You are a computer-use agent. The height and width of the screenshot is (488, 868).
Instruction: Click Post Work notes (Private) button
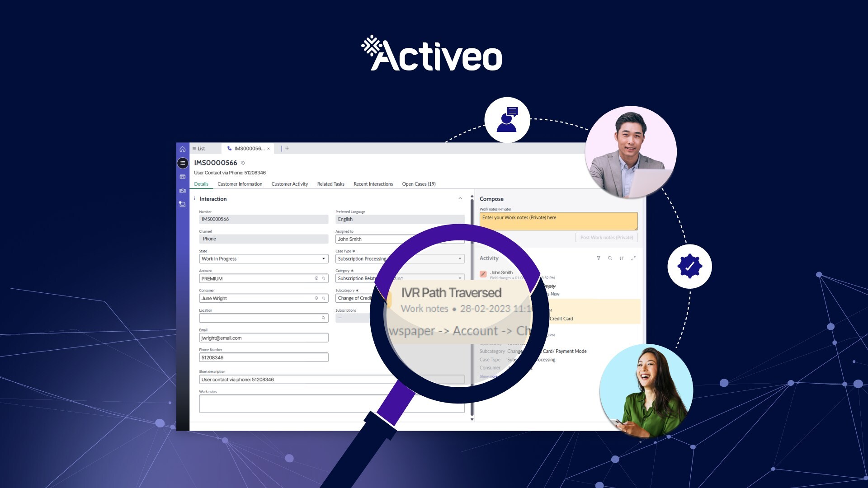pos(607,238)
